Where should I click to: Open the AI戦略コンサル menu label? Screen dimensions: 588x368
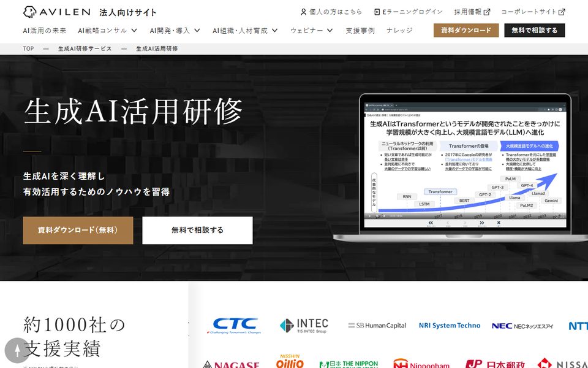(x=102, y=31)
